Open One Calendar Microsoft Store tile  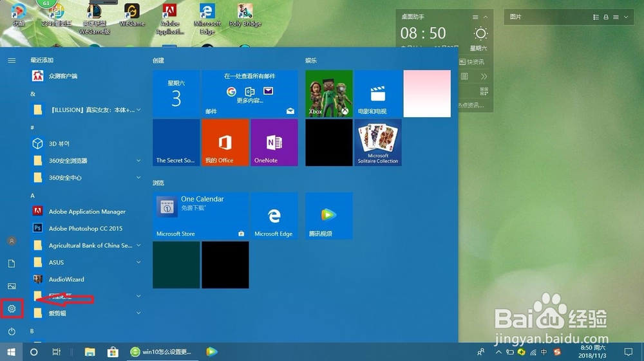[x=200, y=216]
